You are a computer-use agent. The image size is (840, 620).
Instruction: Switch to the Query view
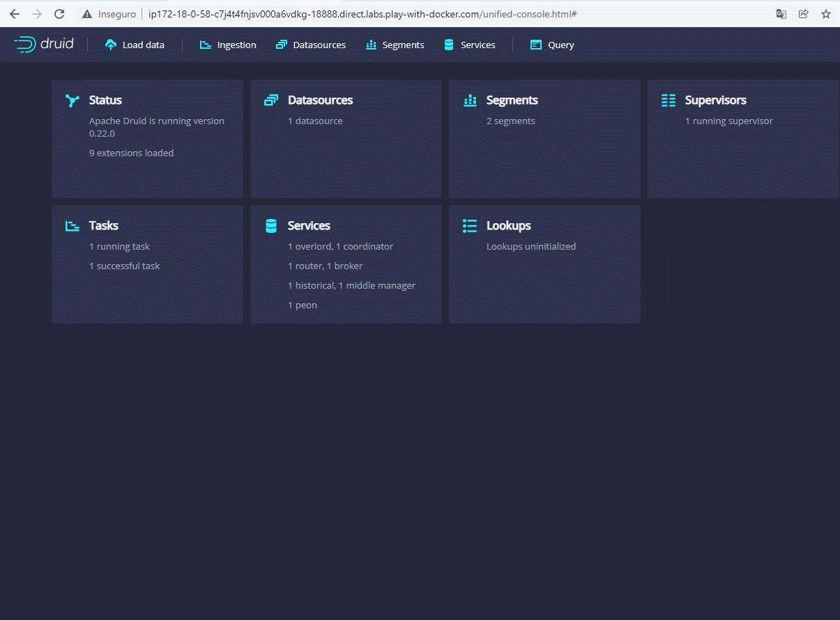coord(551,44)
